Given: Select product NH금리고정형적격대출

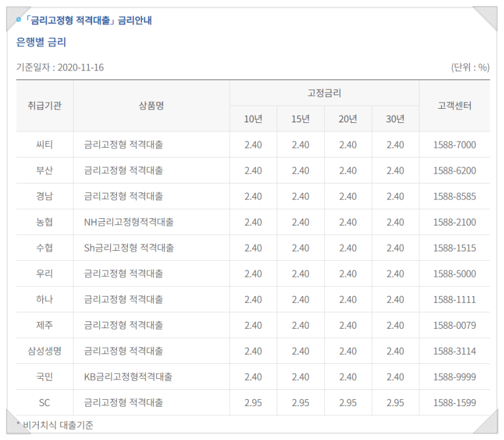Looking at the screenshot, I should (x=128, y=222).
